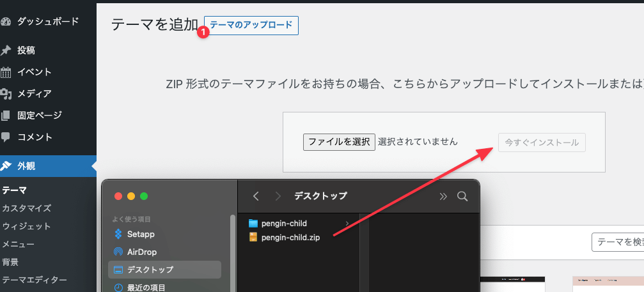Click the テーマのアップロード button
644x292 pixels.
(251, 26)
